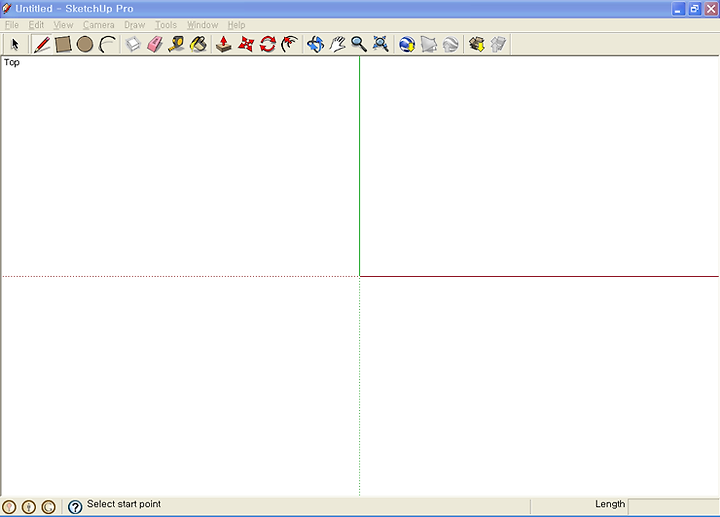Click the Toggle Terrain icon
Image resolution: width=720 pixels, height=517 pixels.
coord(429,45)
